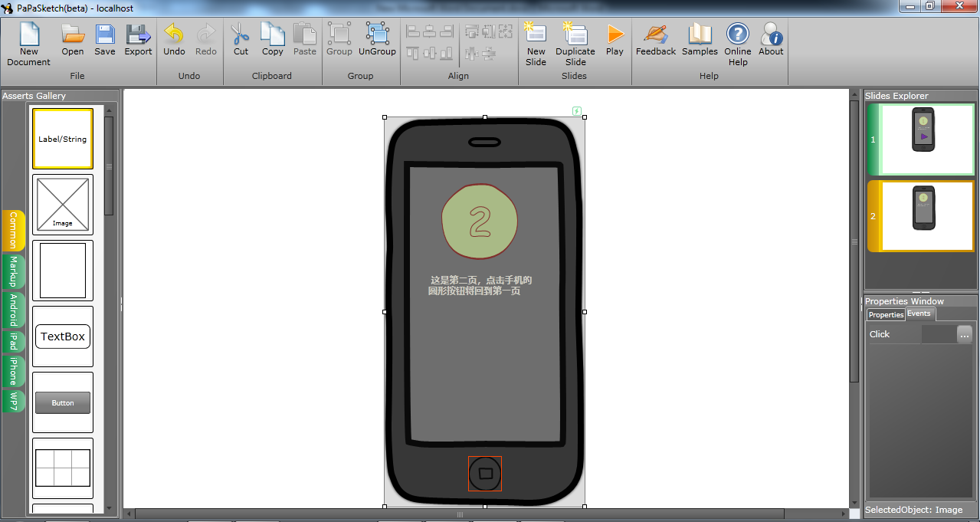This screenshot has width=980, height=522.
Task: Distribute objects vertically
Action: coord(488,53)
